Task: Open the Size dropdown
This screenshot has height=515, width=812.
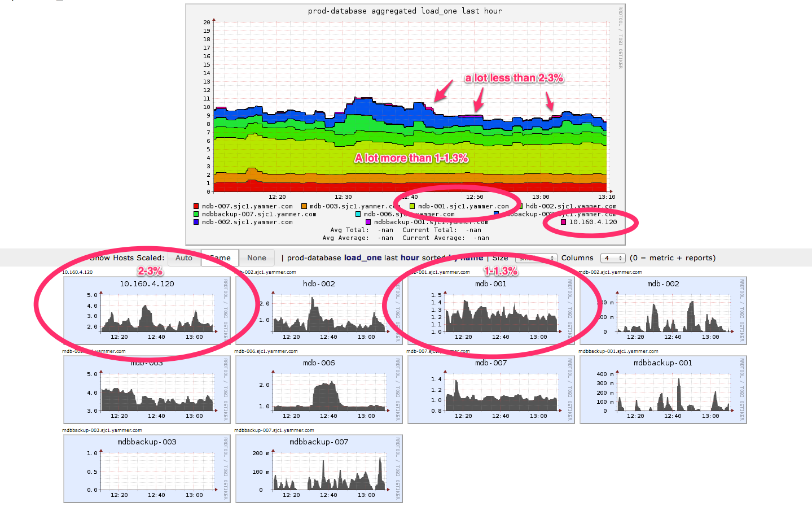Action: click(536, 258)
